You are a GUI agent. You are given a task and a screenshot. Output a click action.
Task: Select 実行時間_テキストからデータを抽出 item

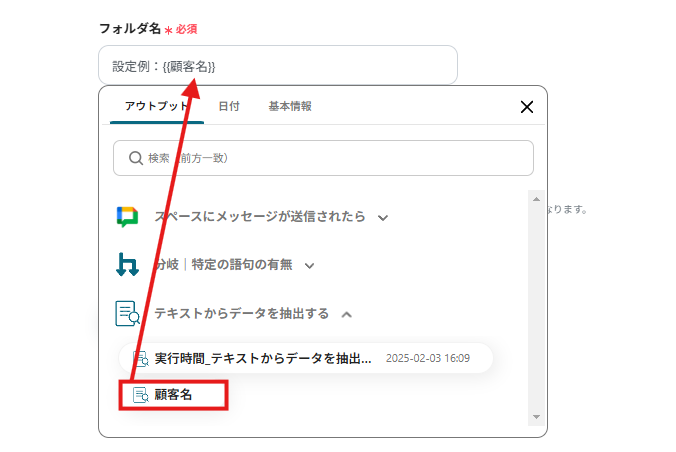coord(306,358)
